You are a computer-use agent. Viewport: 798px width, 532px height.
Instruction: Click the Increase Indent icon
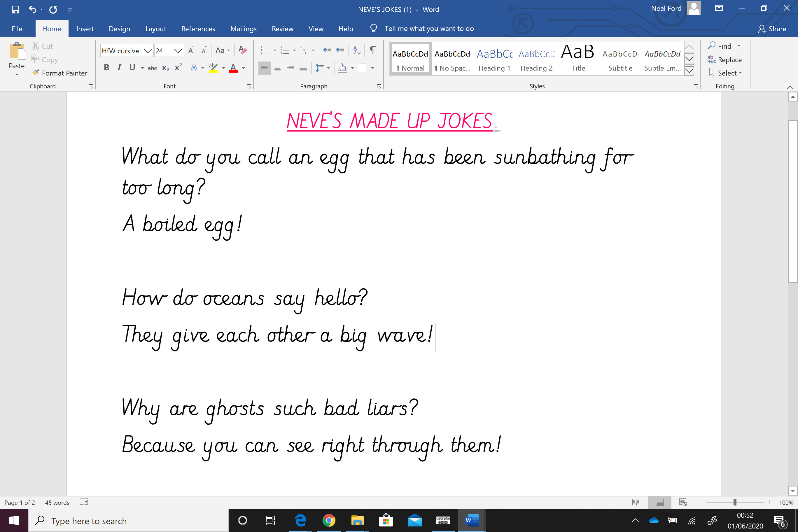click(x=339, y=50)
